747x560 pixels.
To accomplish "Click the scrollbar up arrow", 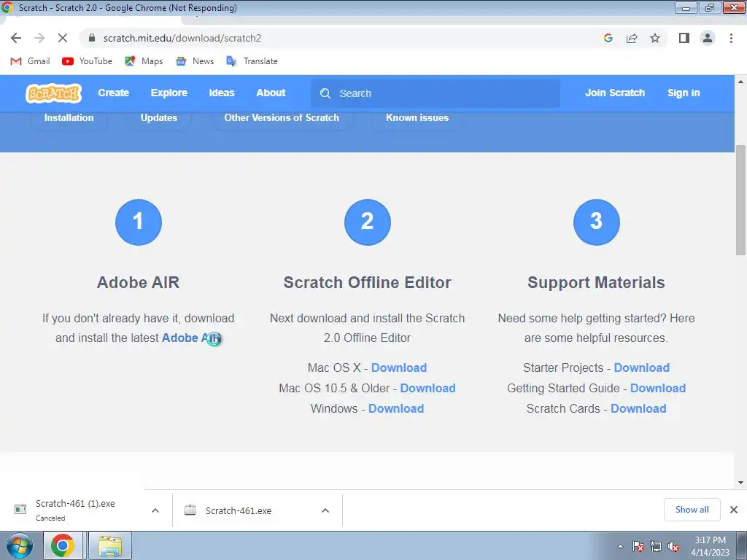I will [x=740, y=82].
